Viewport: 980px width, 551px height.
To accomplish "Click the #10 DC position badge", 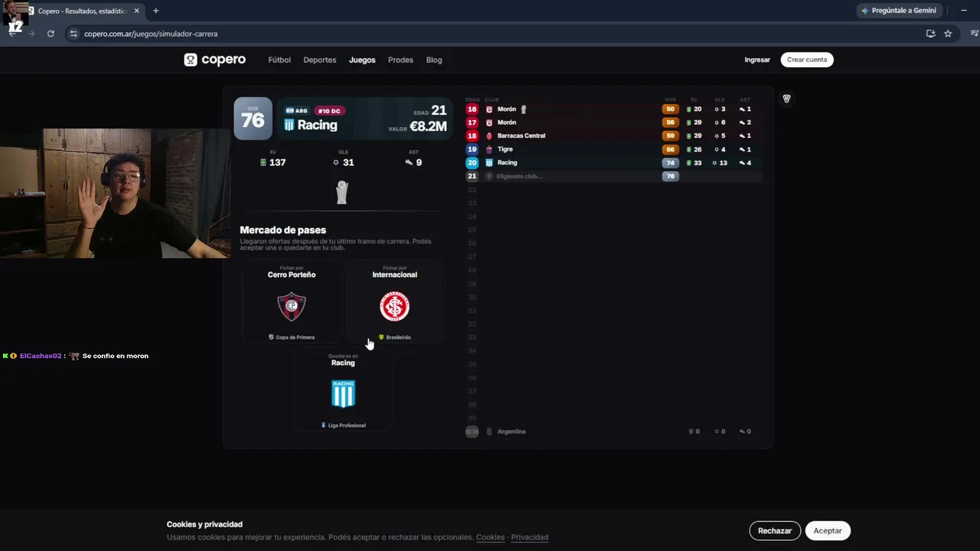I will coord(328,111).
